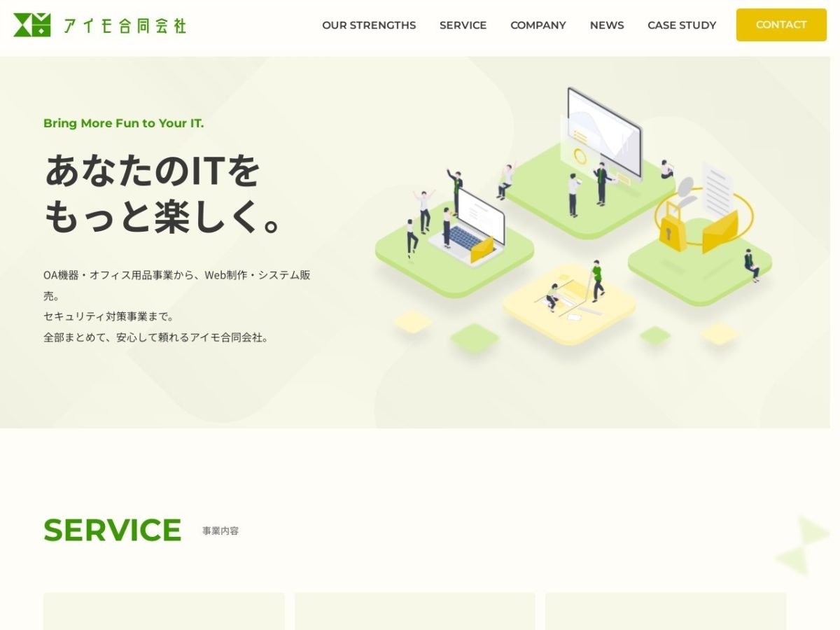Open the COMPANY navigation link

point(538,25)
